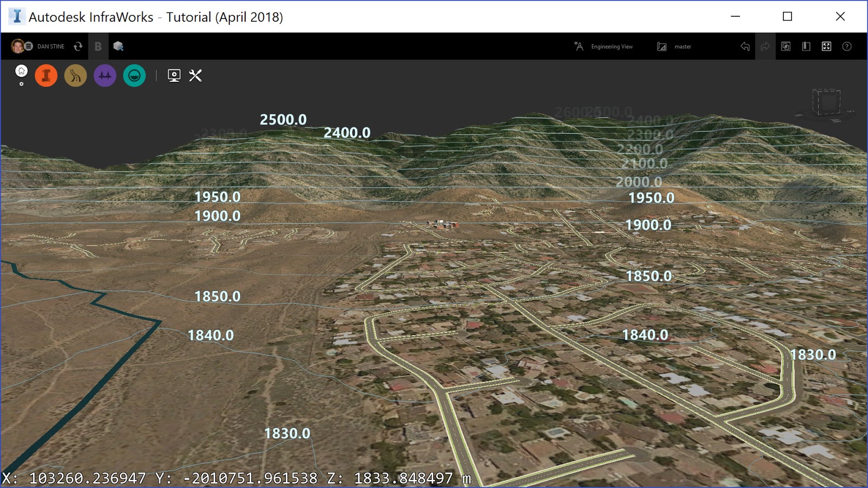The image size is (868, 488).
Task: Switch to the B model tab
Action: click(x=98, y=46)
